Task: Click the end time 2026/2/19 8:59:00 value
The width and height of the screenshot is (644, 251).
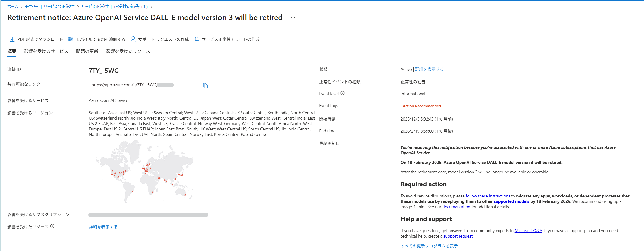Action: click(x=427, y=131)
